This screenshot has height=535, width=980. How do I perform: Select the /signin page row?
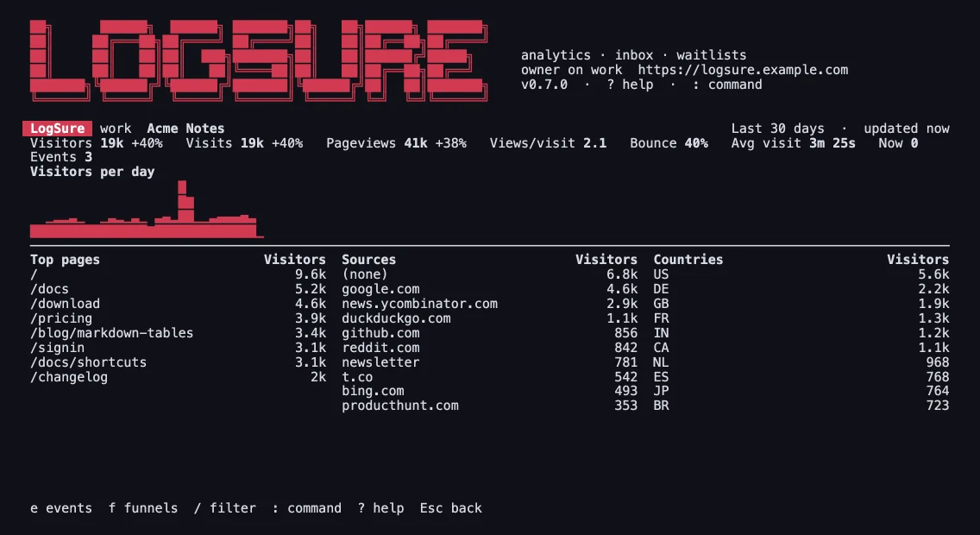(x=178, y=348)
